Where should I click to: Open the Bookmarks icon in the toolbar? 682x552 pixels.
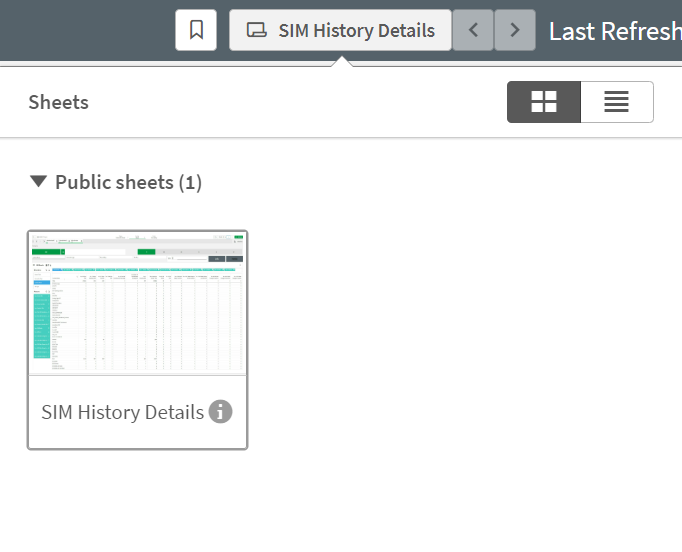point(196,30)
